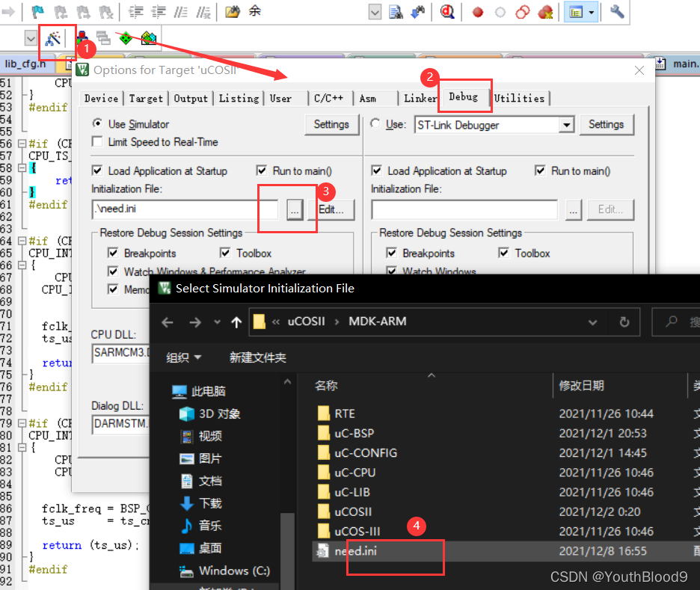Sort files by 修改日期 column
The image size is (700, 590).
click(581, 385)
